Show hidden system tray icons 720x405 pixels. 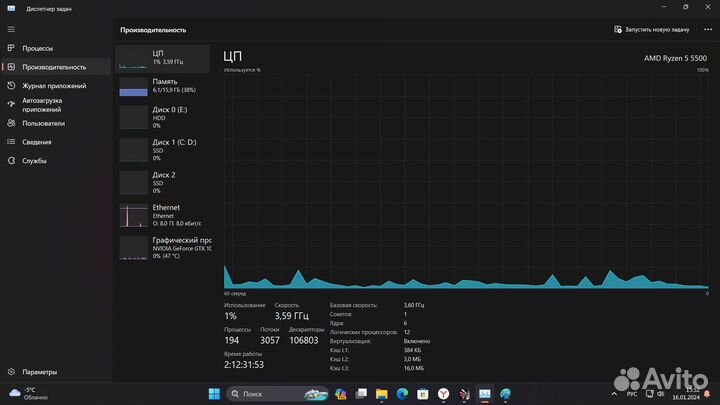coord(614,394)
